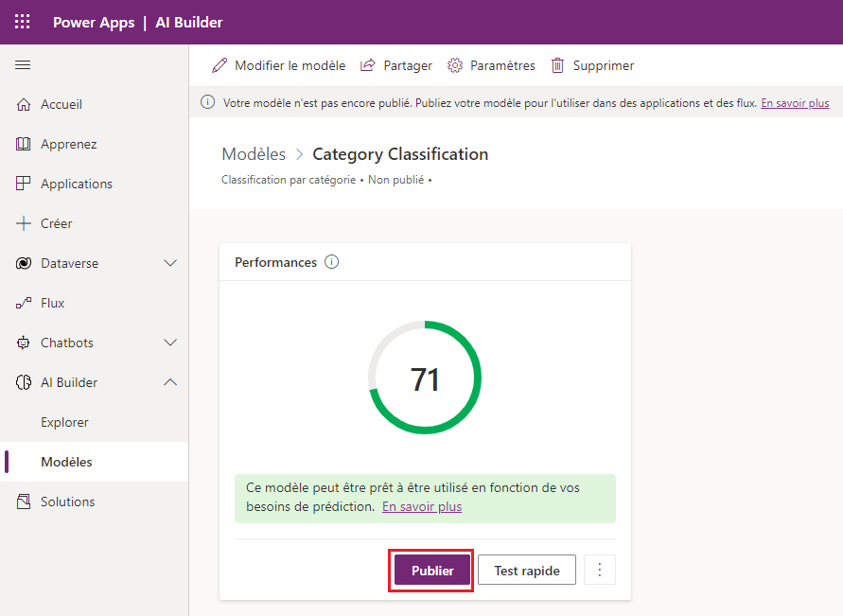Click the Dataverse label in sidebar
Viewport: 843px width, 616px height.
pos(70,263)
